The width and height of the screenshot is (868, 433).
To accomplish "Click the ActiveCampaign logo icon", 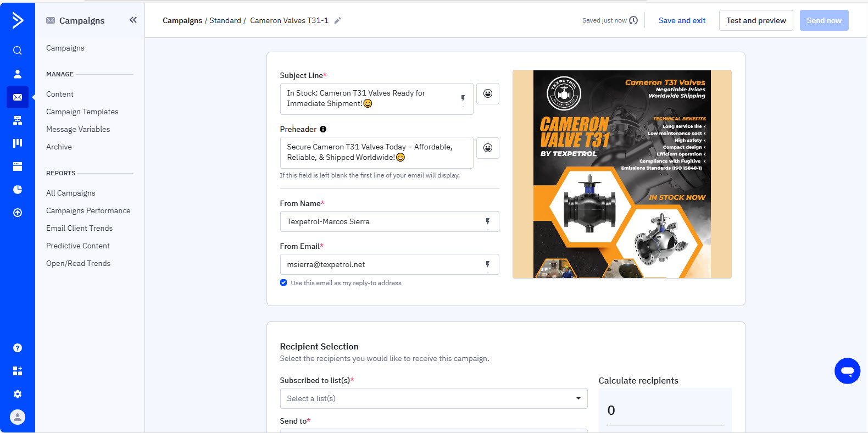I will click(x=18, y=20).
